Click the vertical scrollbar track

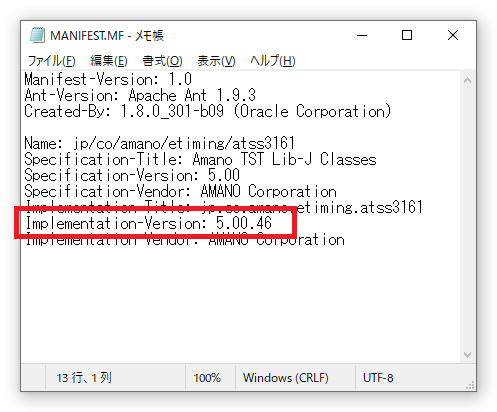coord(467,217)
